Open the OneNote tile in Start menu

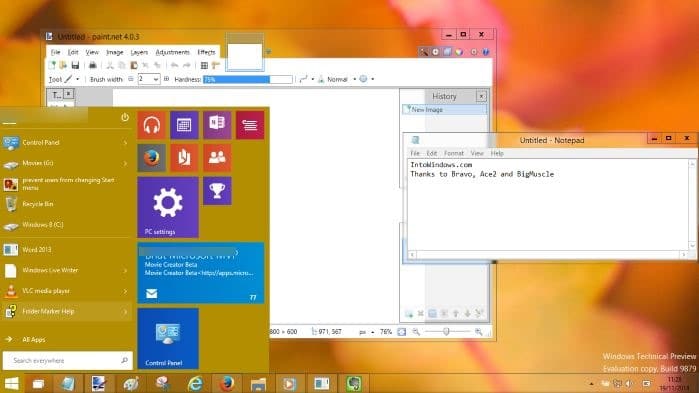point(217,125)
